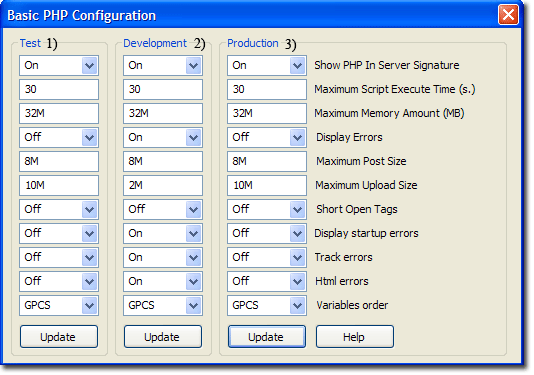The image size is (534, 375).
Task: Open the Help button
Action: 355,337
